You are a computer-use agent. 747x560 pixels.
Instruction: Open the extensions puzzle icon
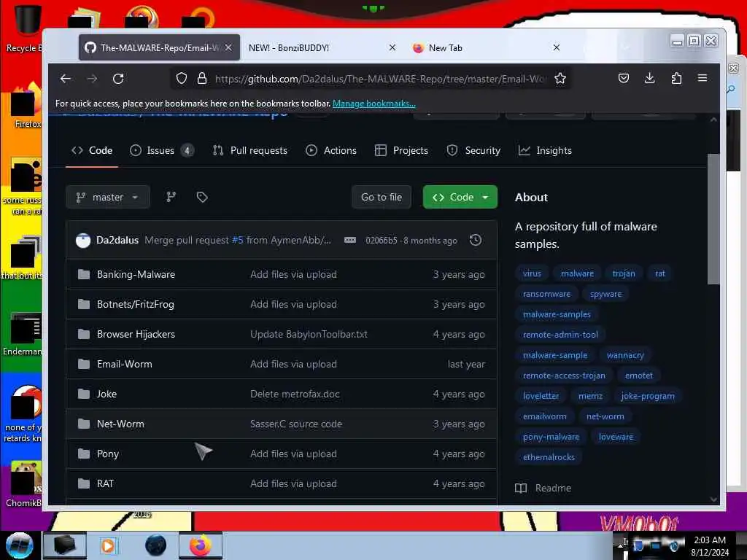(x=676, y=78)
